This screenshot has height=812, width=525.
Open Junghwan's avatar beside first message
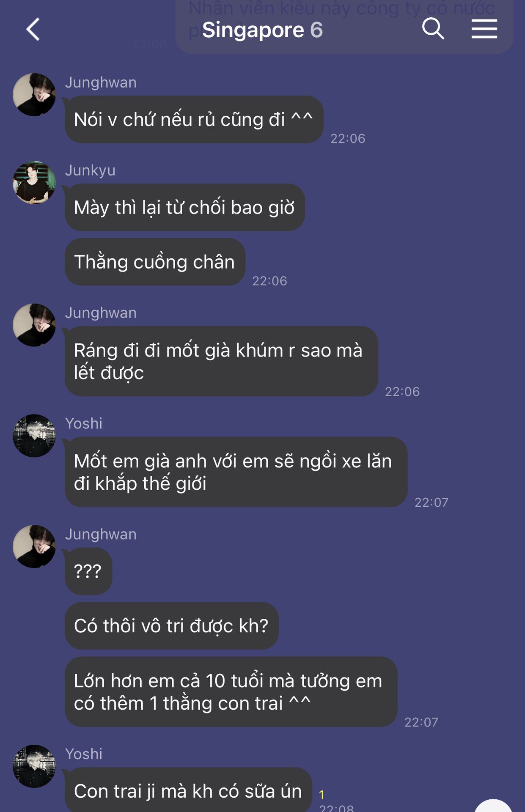[x=34, y=95]
